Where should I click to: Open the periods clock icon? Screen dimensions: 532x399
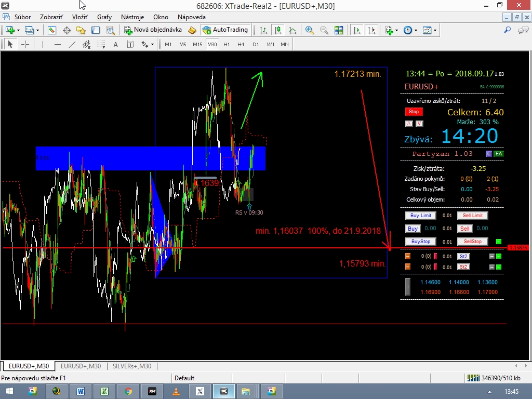407,30
